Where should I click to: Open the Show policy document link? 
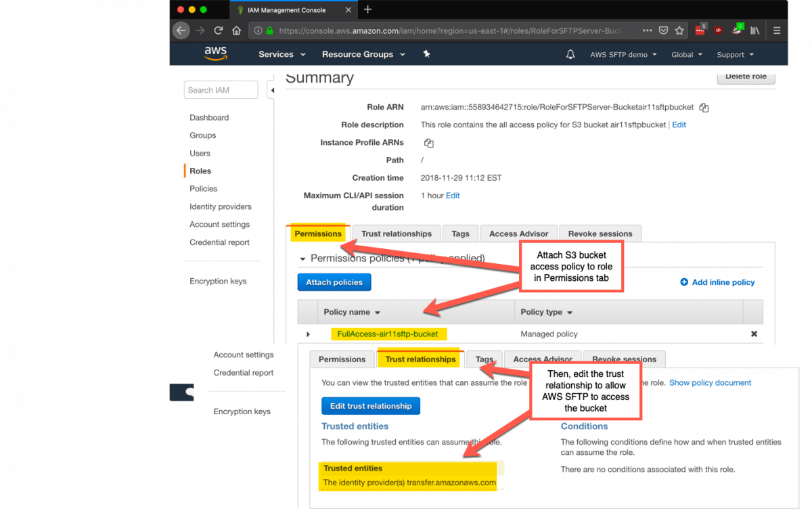tap(710, 382)
